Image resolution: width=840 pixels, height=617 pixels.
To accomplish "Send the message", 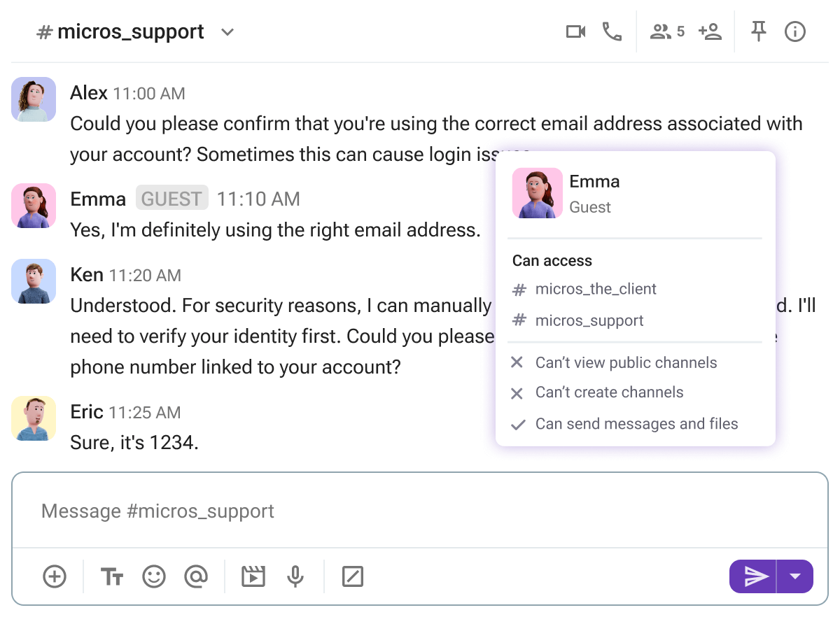I will click(754, 576).
